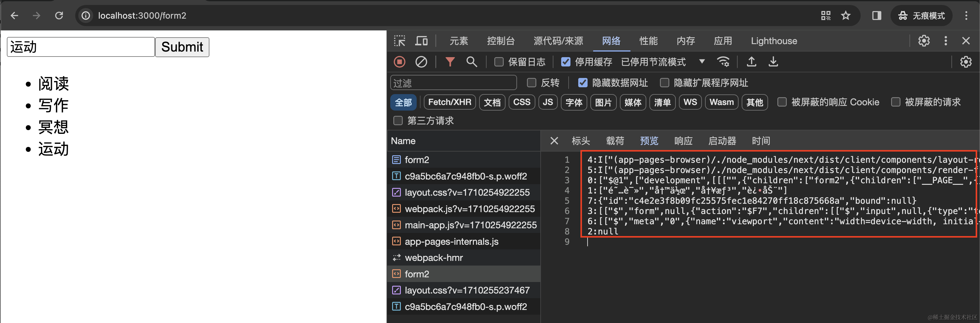Enable the 保留日志 checkbox
This screenshot has height=323, width=980.
click(x=499, y=61)
